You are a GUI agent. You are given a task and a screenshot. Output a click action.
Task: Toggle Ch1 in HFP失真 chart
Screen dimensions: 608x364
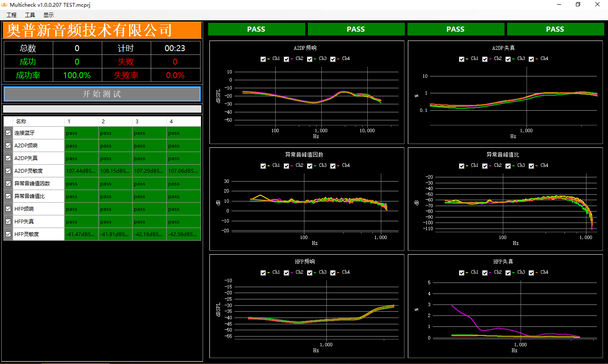(x=461, y=273)
